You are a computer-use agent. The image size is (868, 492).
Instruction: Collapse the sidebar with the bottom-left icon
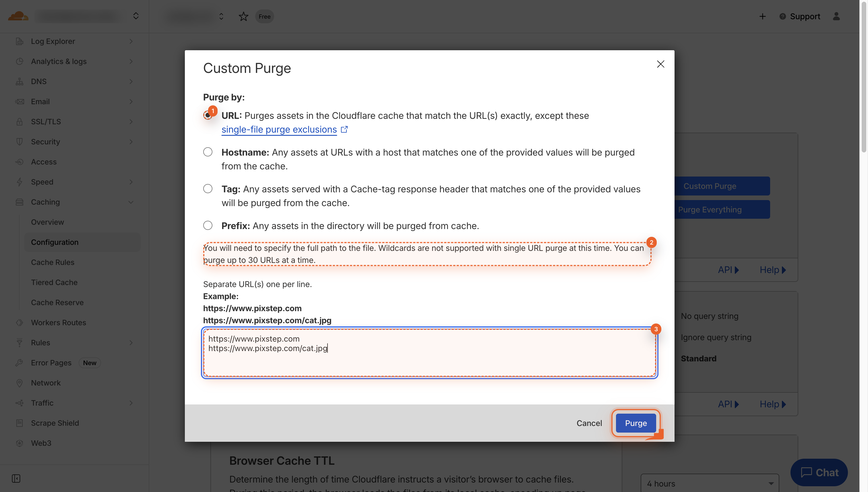[16, 479]
